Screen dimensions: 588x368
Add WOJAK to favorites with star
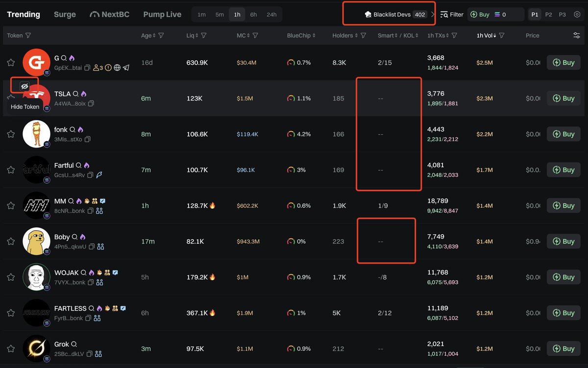pyautogui.click(x=11, y=277)
